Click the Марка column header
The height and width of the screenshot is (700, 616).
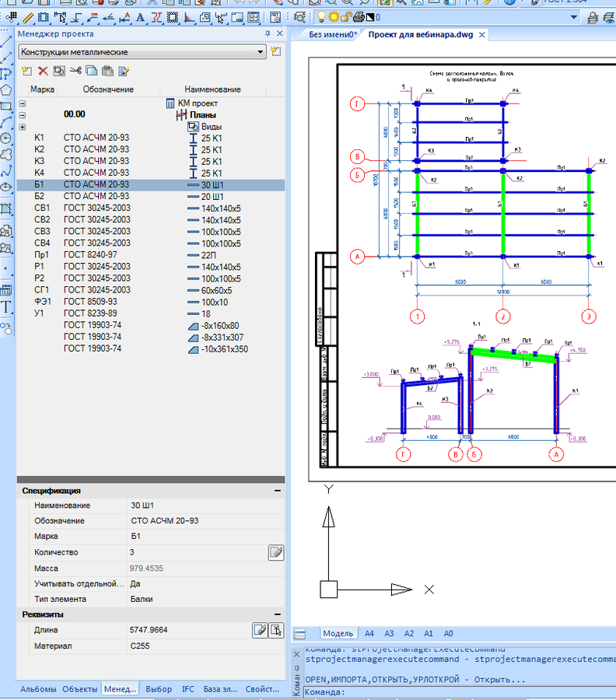pos(43,89)
